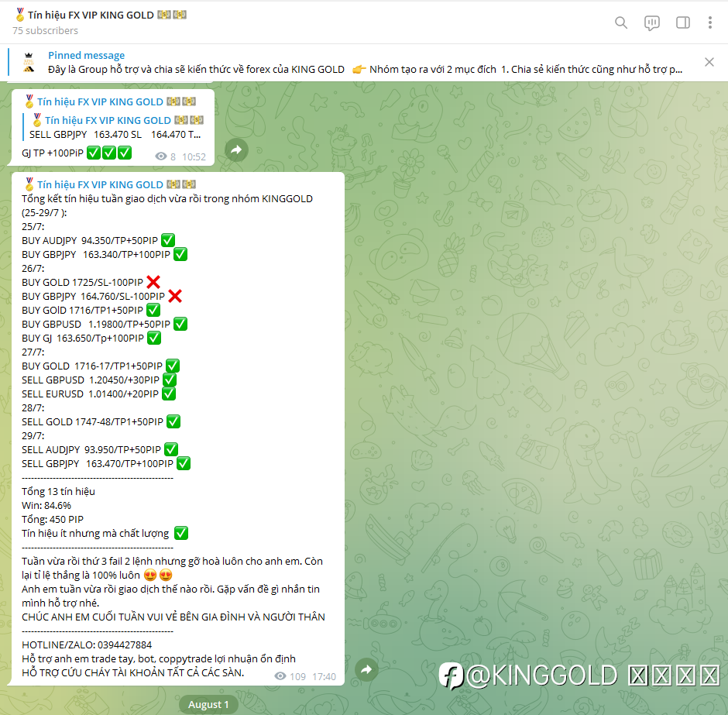The image size is (728, 715).
Task: Select the SELL GOLD 1747-48 line
Action: coord(101,421)
